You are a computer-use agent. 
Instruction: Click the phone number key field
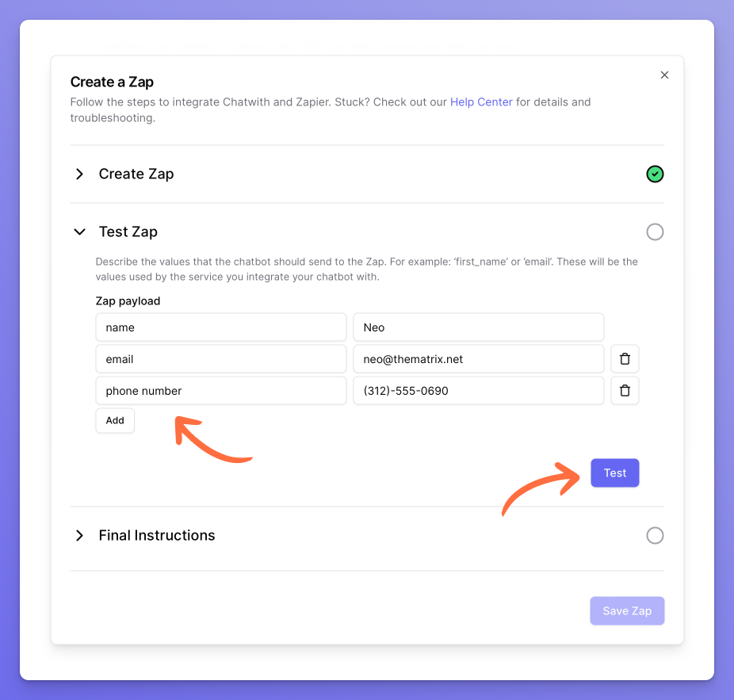tap(220, 391)
